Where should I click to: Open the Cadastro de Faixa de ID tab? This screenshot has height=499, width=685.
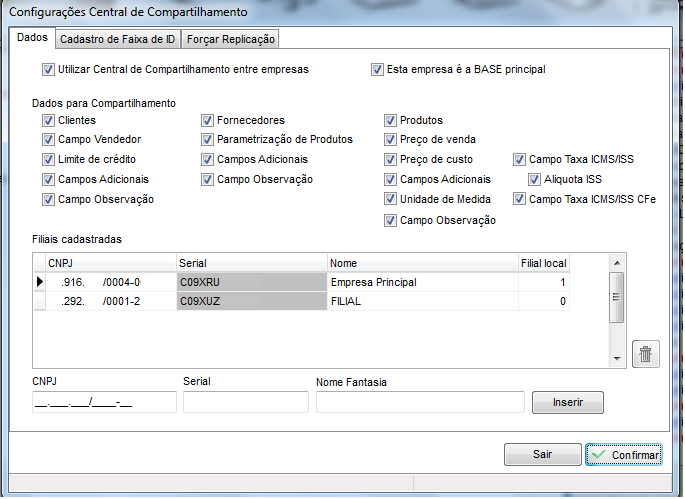(x=117, y=39)
